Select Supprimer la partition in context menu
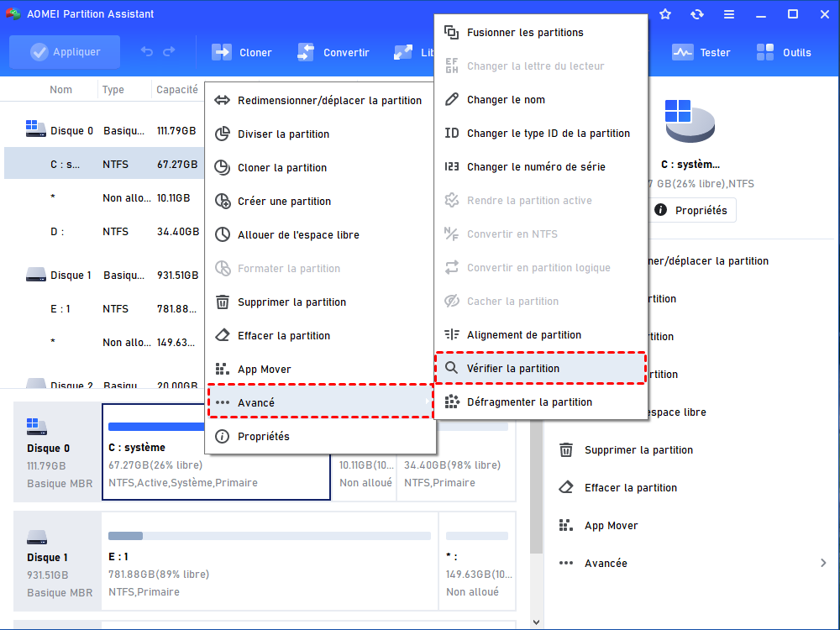840x630 pixels. coord(320,302)
